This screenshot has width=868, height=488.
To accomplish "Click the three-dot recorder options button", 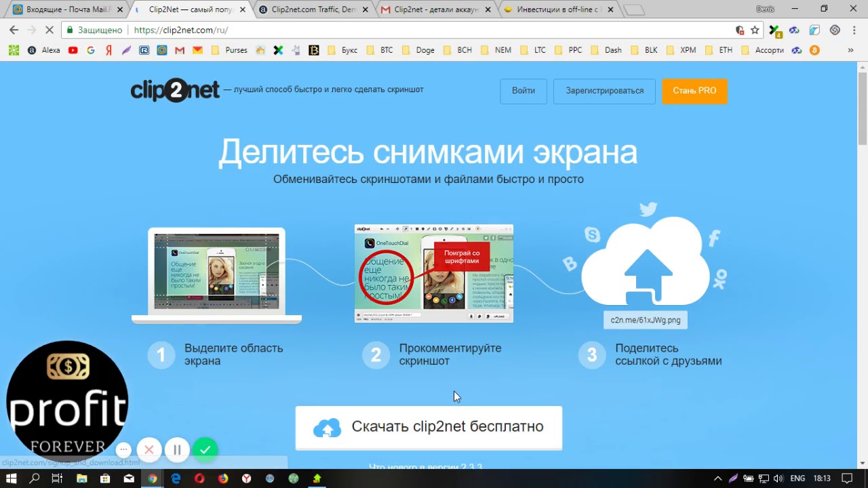I will [x=123, y=449].
